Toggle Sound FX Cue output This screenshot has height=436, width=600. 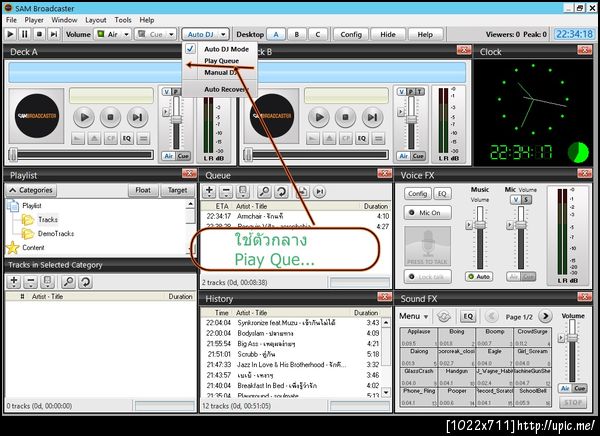click(x=579, y=388)
